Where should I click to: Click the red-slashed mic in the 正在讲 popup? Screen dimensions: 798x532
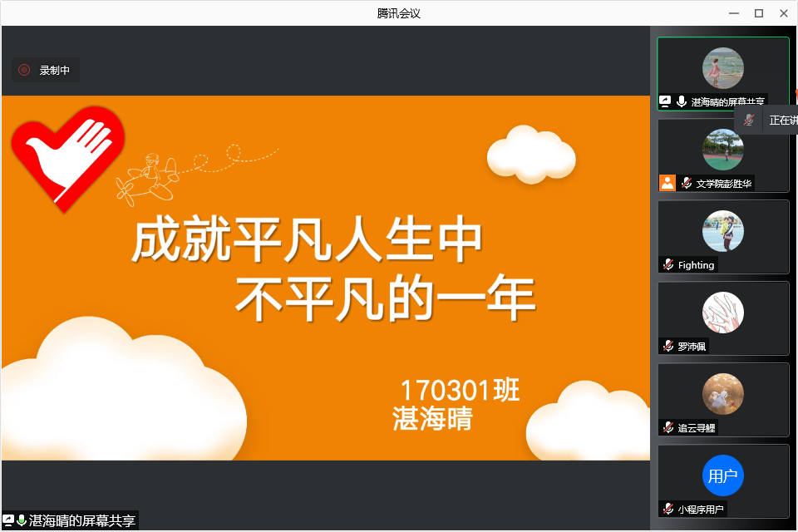coord(748,120)
